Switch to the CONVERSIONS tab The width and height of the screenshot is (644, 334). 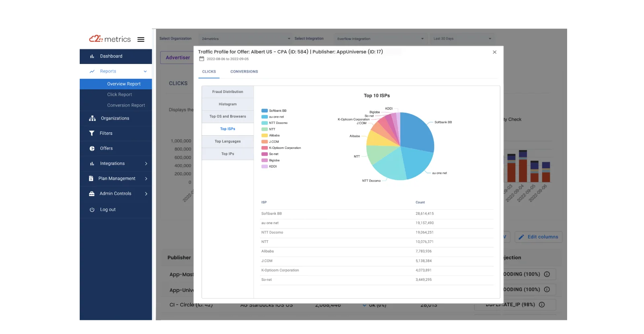pos(244,72)
